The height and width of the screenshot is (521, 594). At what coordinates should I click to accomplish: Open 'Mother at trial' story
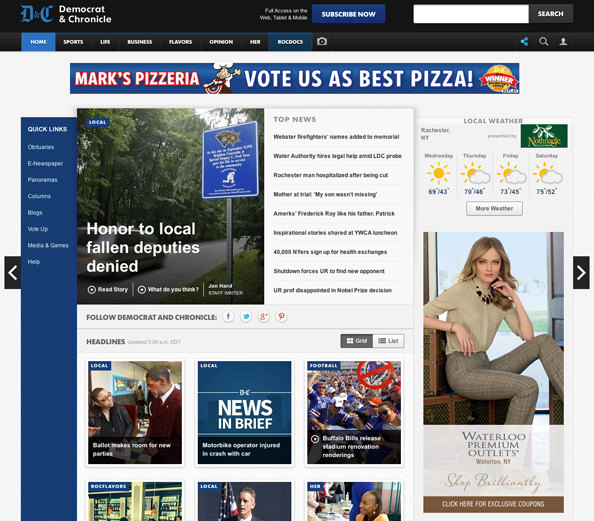tap(325, 194)
